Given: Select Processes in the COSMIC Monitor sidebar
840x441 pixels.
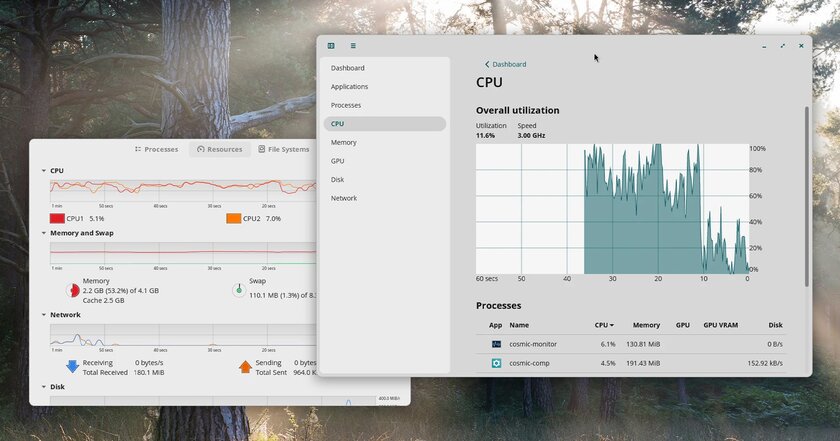Looking at the screenshot, I should [385, 106].
